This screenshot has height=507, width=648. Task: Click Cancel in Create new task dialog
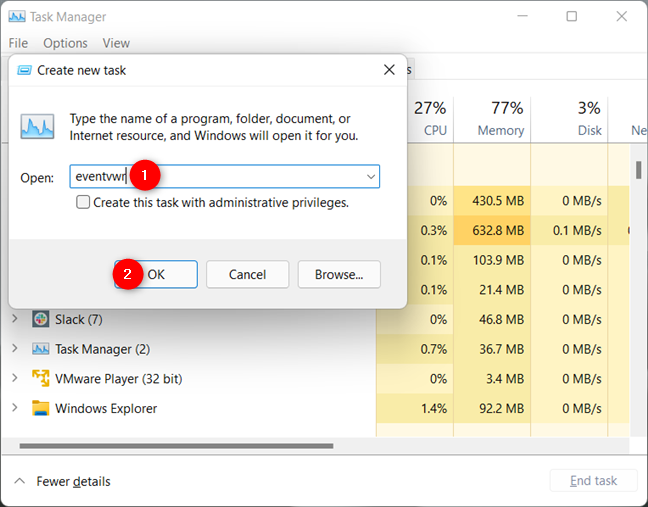click(x=247, y=274)
